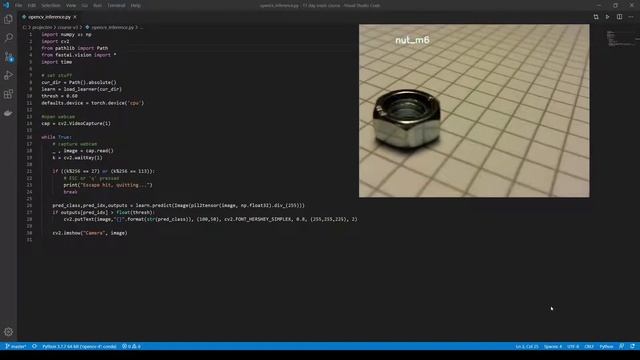The height and width of the screenshot is (360, 640).
Task: Click the nut_m6 label in camera view
Action: (x=412, y=40)
